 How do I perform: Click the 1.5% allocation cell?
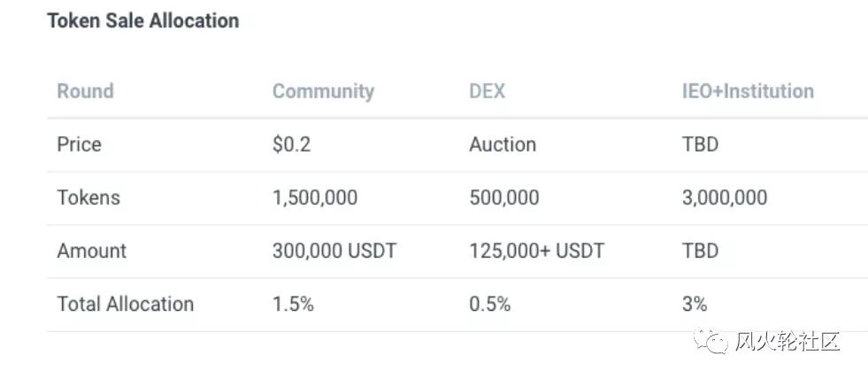[x=293, y=304]
